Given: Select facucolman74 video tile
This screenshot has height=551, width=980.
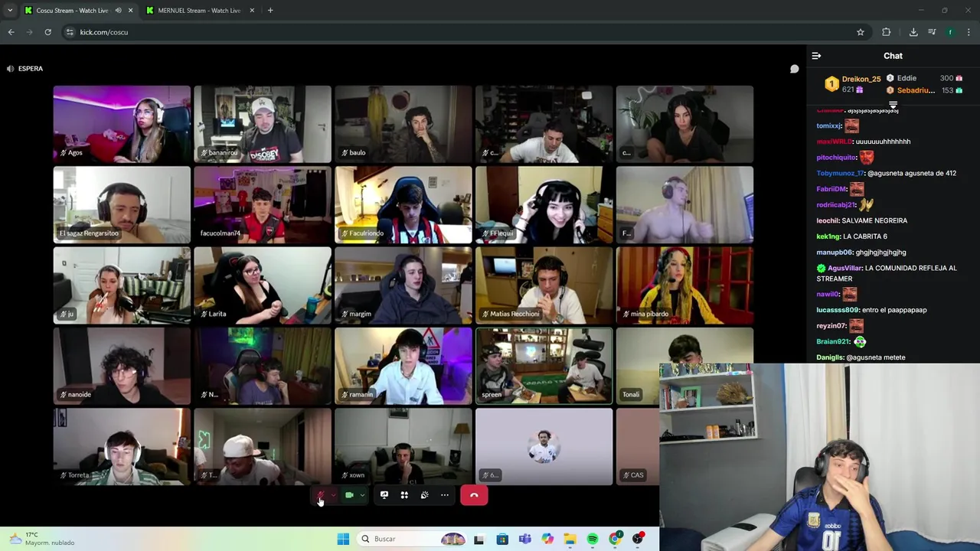Looking at the screenshot, I should coord(263,204).
